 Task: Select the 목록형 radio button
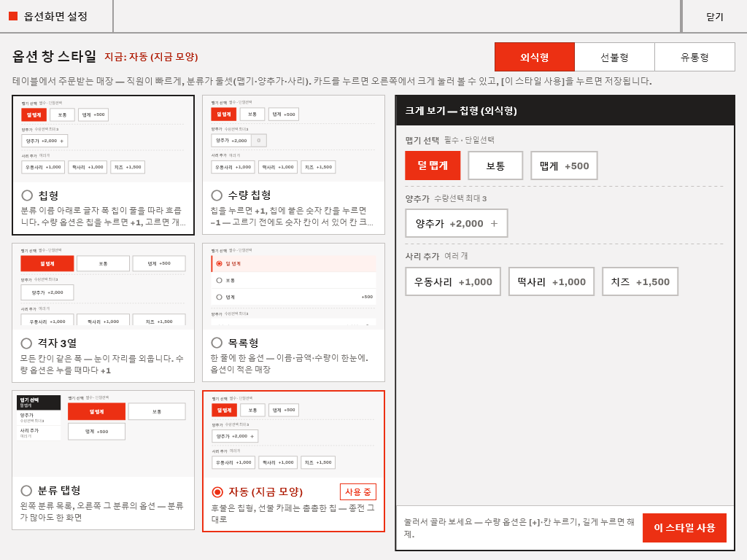[217, 343]
